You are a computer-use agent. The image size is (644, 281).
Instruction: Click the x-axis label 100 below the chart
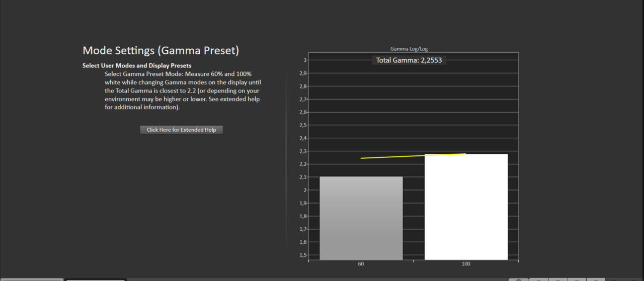click(x=466, y=264)
